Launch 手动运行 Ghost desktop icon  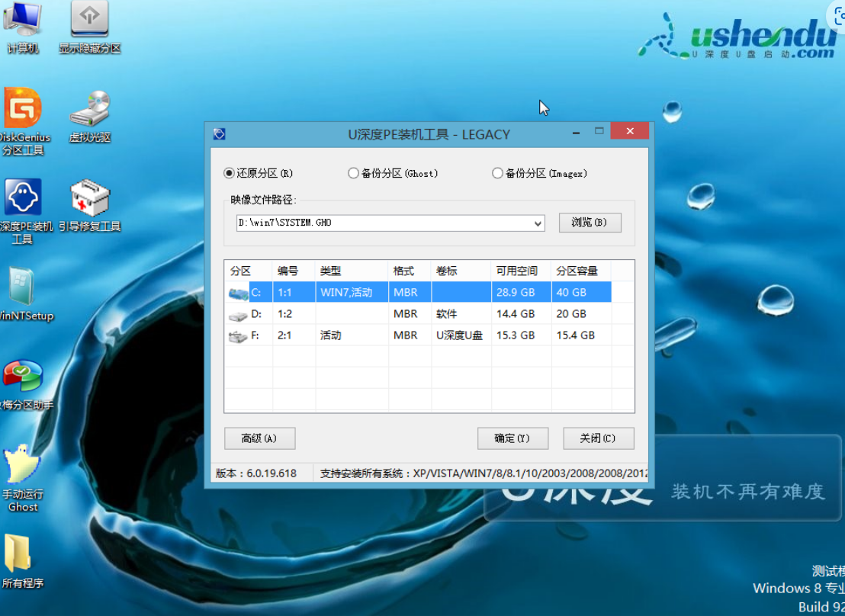click(x=23, y=479)
